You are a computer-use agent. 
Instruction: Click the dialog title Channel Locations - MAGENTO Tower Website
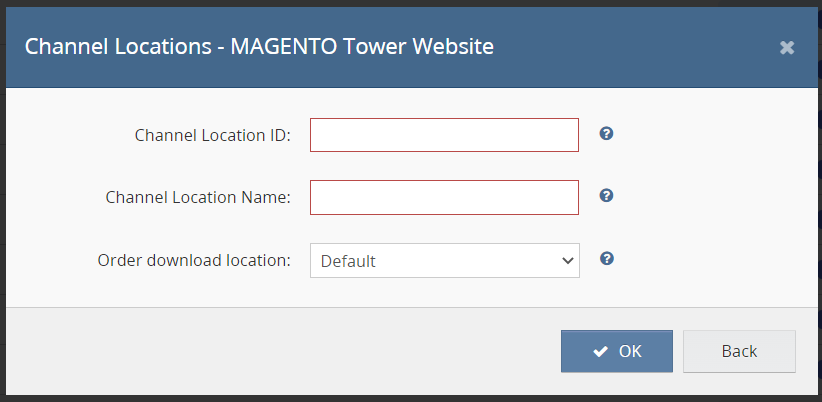259,47
